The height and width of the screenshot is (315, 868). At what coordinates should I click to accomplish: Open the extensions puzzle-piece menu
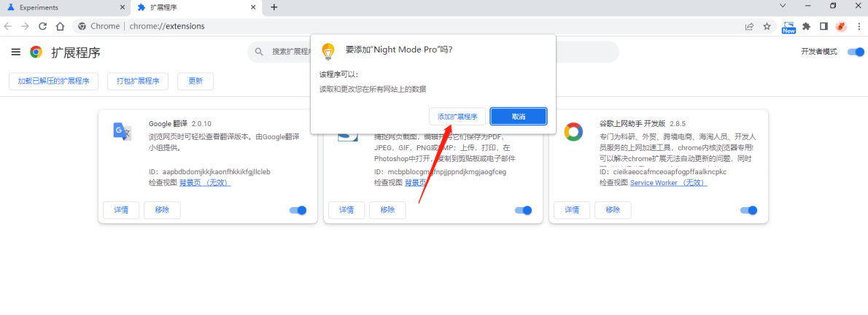pos(807,26)
